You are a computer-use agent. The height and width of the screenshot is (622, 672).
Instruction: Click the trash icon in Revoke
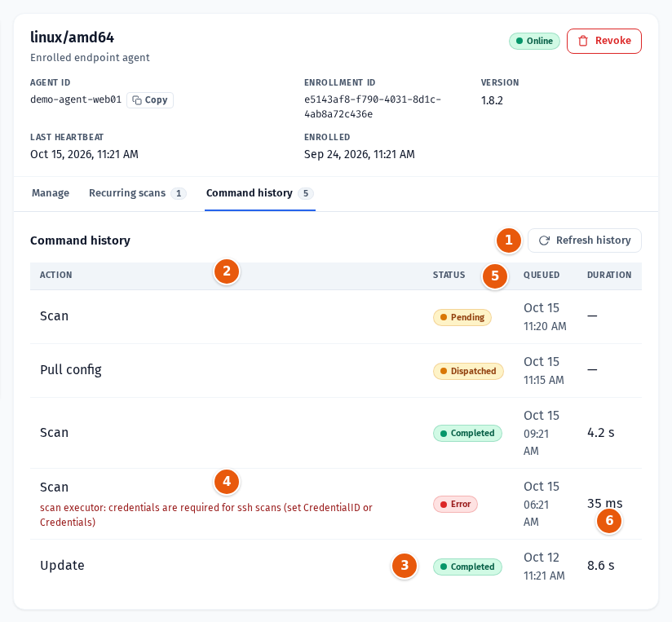583,41
